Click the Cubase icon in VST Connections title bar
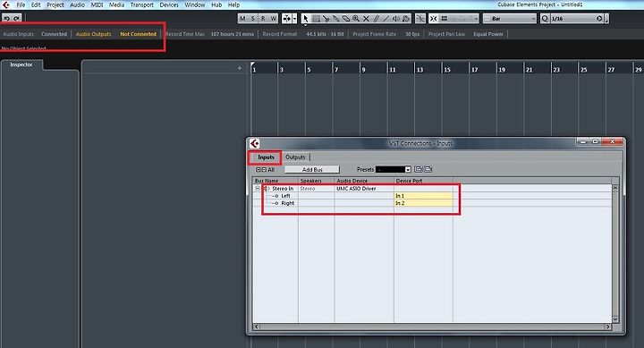This screenshot has height=348, width=644. pos(255,143)
